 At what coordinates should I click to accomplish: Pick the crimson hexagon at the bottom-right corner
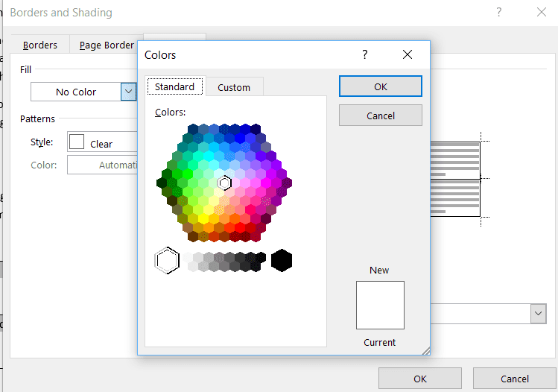(x=256, y=236)
